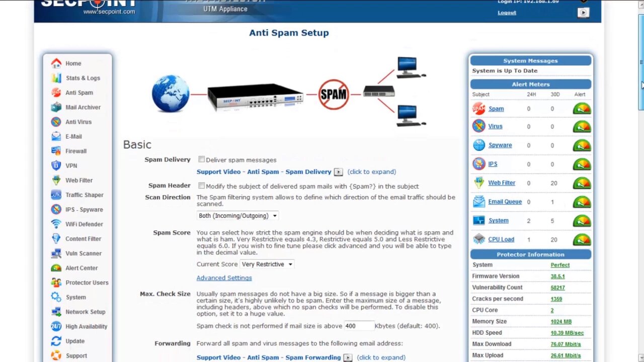Click the Max. Check Size Kbytes field
644x362 pixels.
coord(358,326)
